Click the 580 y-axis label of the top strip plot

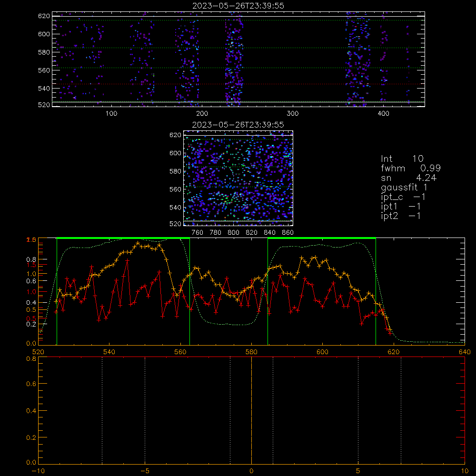44,52
